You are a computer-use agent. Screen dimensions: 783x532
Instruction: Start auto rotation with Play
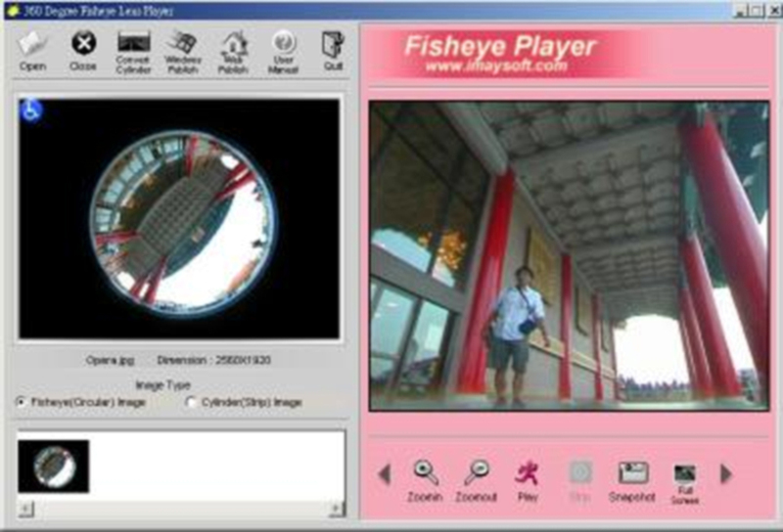[528, 481]
